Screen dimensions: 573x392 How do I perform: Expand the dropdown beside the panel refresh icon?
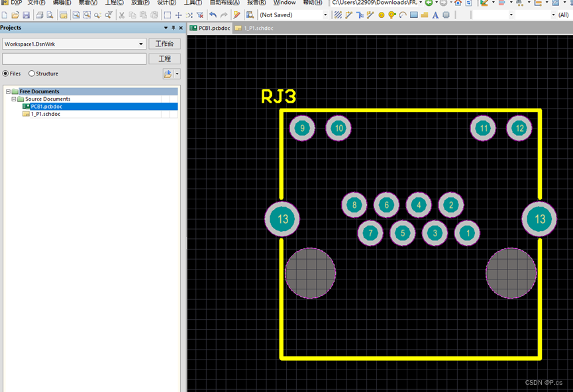[x=178, y=73]
